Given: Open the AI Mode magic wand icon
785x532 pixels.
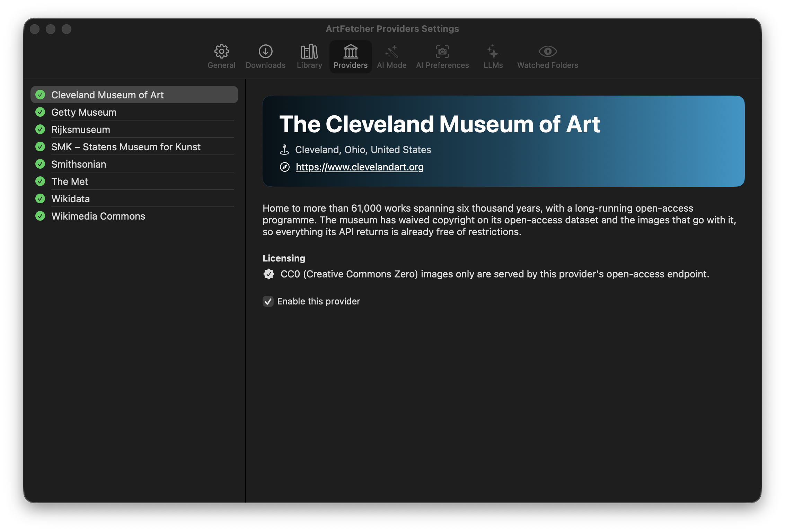Looking at the screenshot, I should (x=391, y=52).
